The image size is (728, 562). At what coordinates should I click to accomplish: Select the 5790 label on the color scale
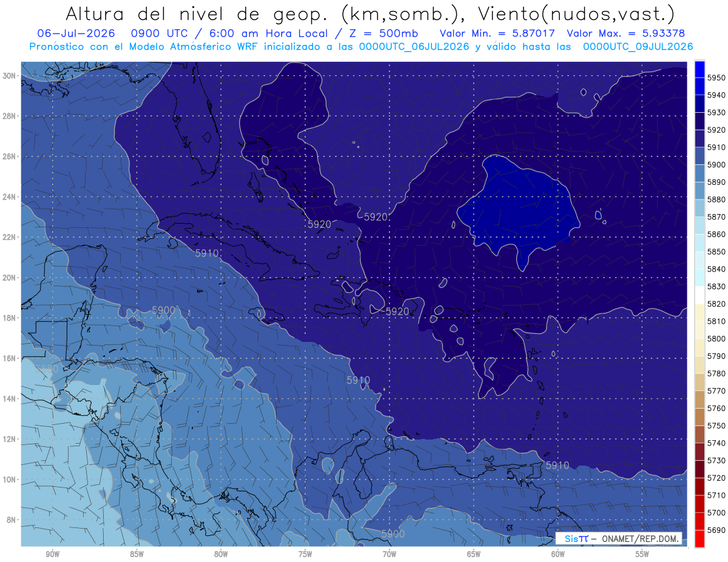716,356
